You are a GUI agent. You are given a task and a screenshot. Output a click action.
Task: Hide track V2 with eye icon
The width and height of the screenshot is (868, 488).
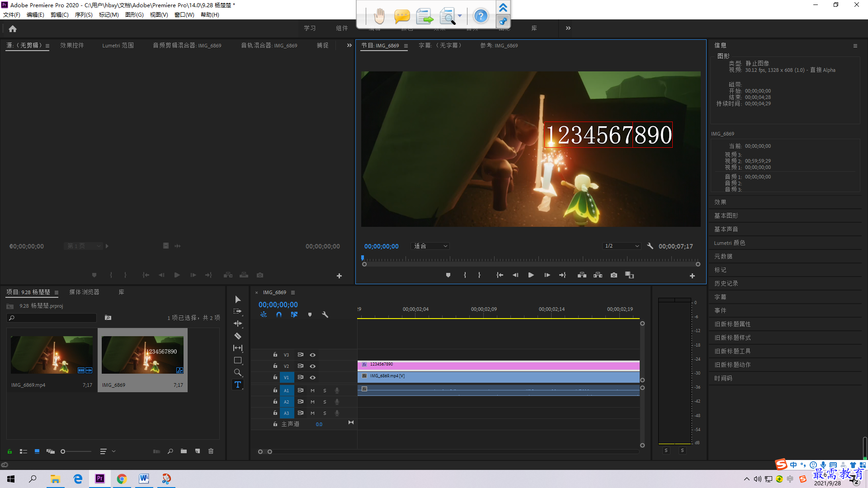pos(312,366)
